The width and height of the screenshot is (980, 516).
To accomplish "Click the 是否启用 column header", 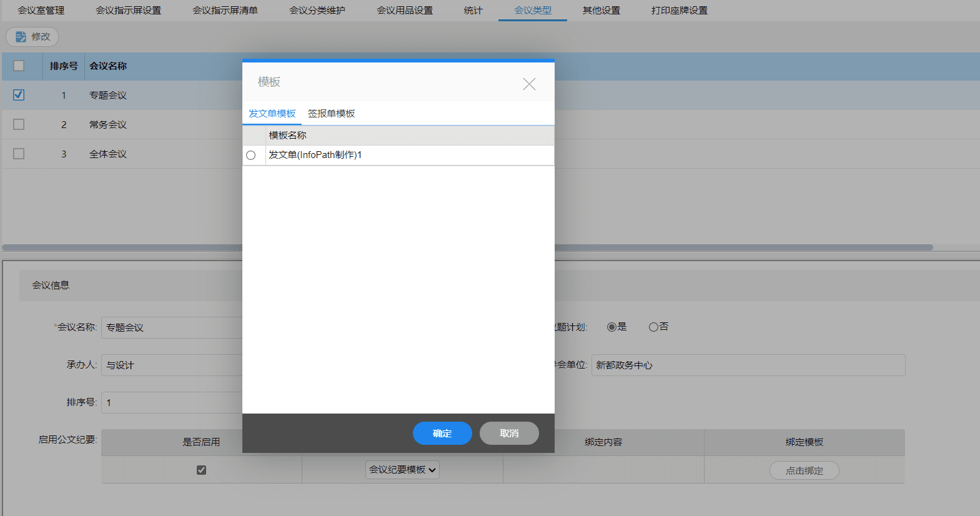I will (201, 442).
